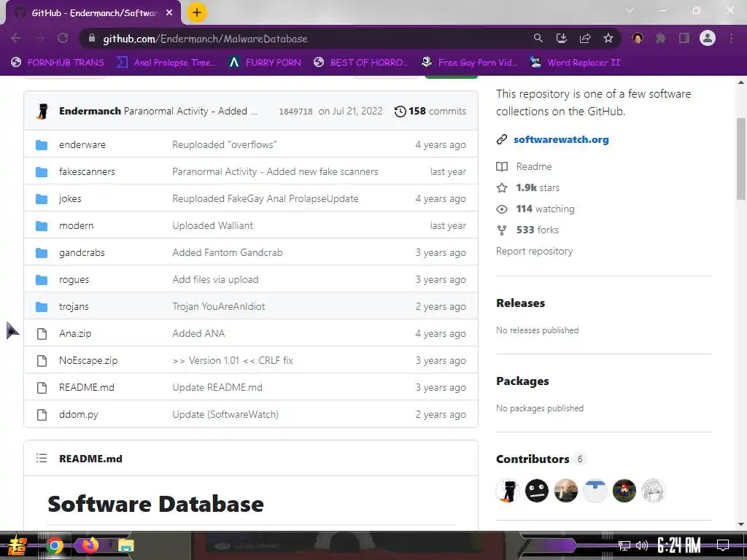
Task: Click the ddom.py file icon
Action: tap(42, 415)
